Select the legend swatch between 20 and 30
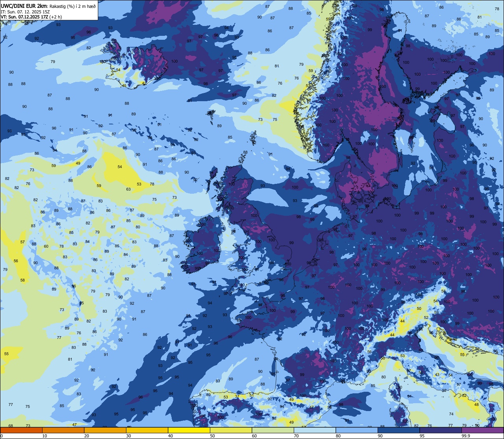Screen dimensions: 504x439 click(x=105, y=430)
